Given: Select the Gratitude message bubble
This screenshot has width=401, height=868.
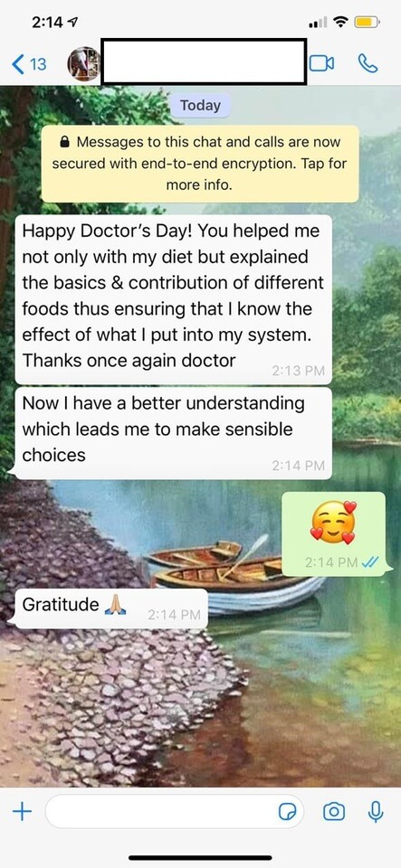Looking at the screenshot, I should point(110,609).
